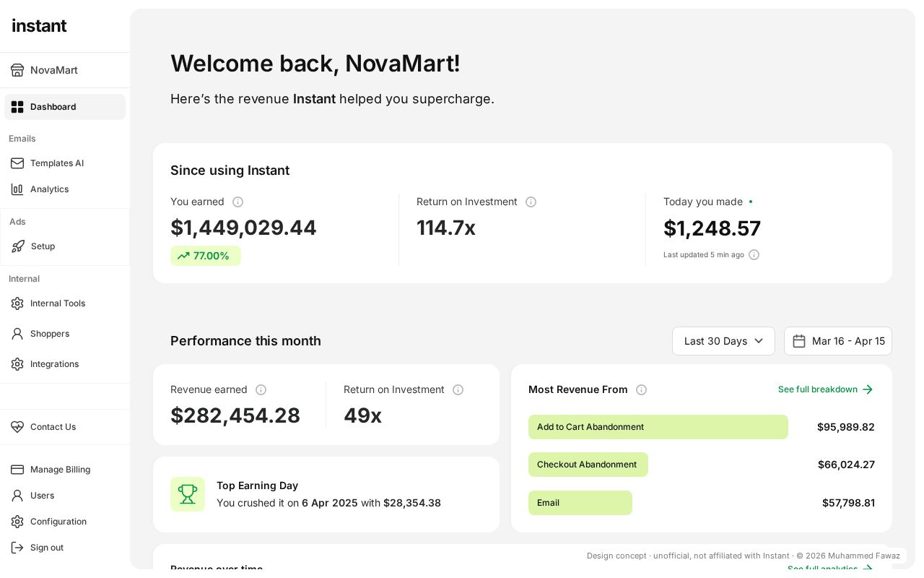The width and height of the screenshot is (924, 578).
Task: Click the Manage Billing card icon
Action: (x=17, y=470)
